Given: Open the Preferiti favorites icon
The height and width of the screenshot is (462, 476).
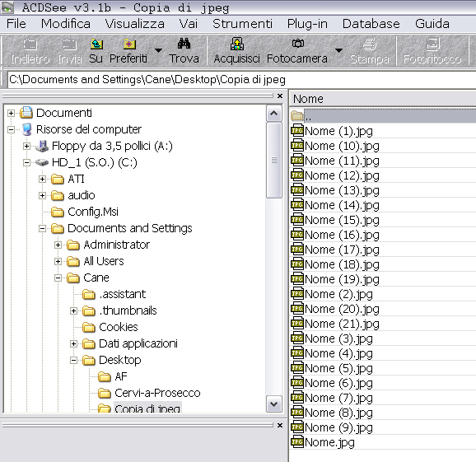Looking at the screenshot, I should click(129, 44).
